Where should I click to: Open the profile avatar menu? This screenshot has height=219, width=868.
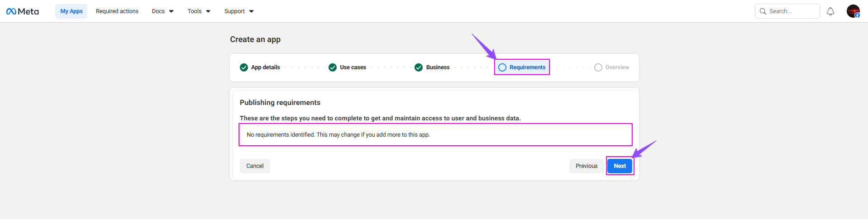click(x=853, y=11)
